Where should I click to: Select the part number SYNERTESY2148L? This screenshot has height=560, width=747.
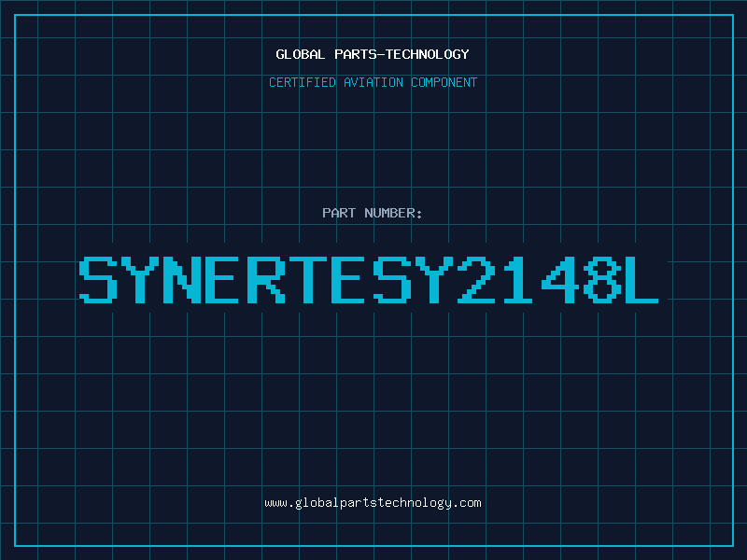[x=369, y=280]
